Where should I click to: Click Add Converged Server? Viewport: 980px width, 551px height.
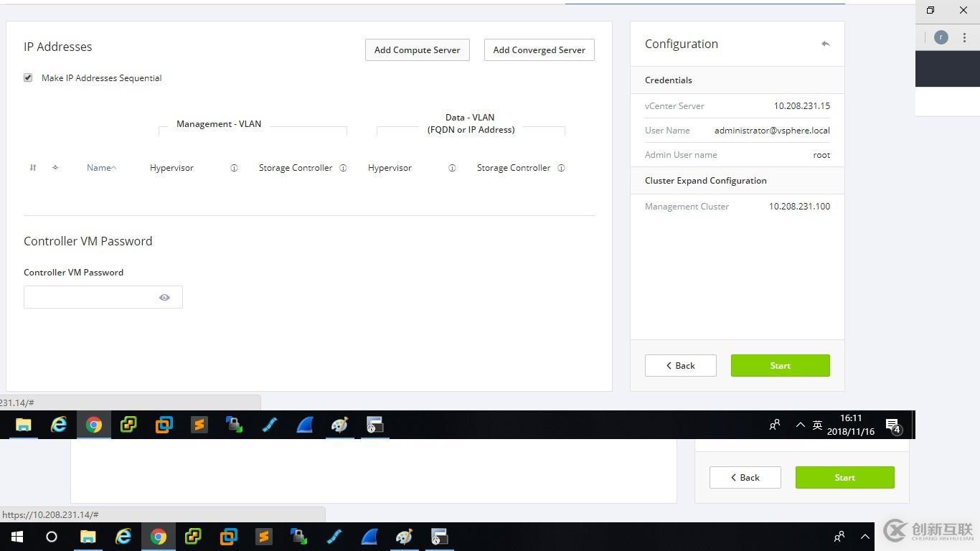click(540, 50)
